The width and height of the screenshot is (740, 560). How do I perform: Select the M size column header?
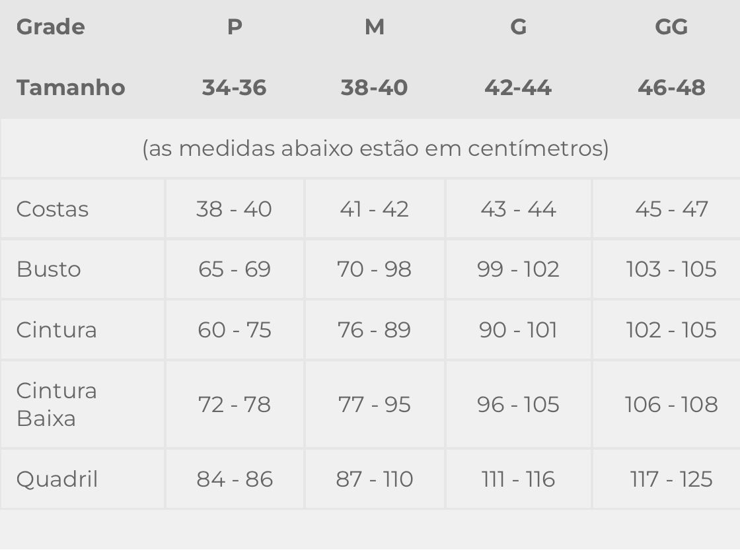click(375, 27)
